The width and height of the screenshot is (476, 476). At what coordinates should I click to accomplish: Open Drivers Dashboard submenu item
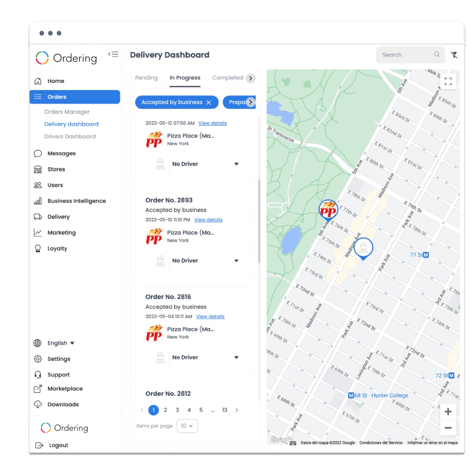[70, 136]
